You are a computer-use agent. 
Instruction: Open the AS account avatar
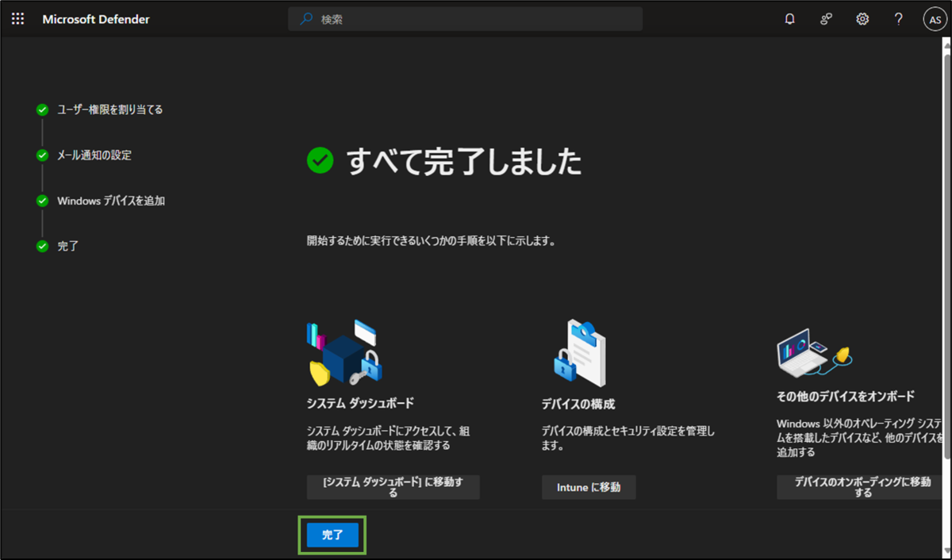point(935,20)
